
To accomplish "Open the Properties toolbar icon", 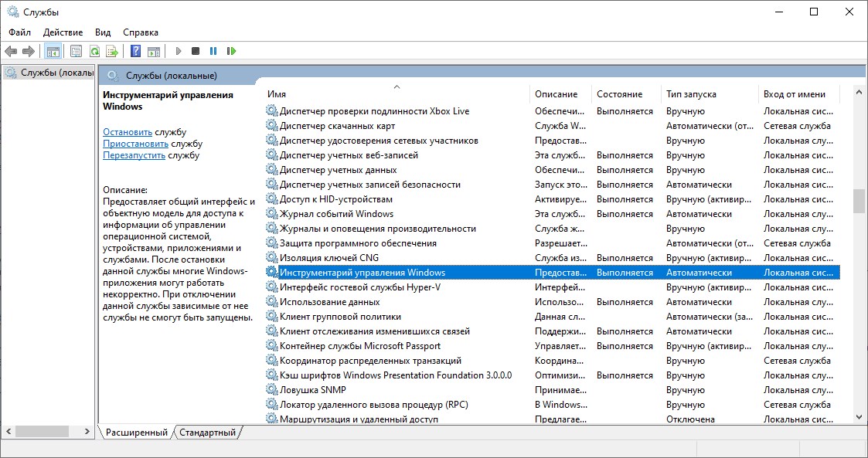I will (76, 51).
